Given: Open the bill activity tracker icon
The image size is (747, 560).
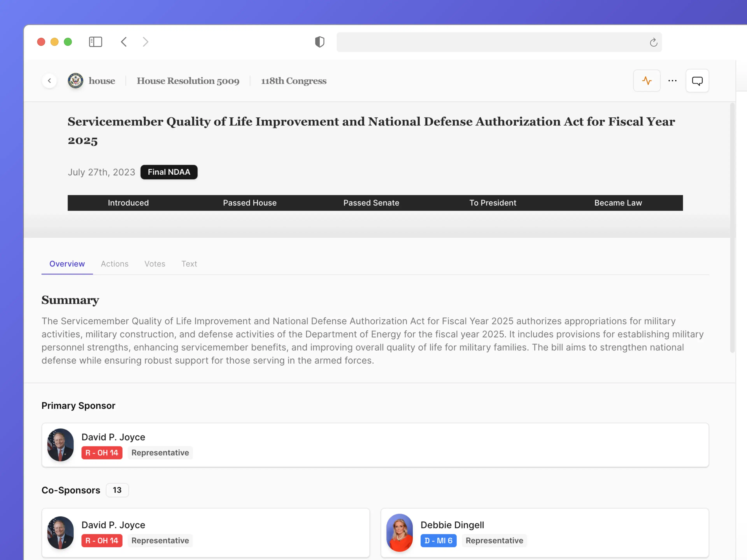Looking at the screenshot, I should [x=647, y=81].
